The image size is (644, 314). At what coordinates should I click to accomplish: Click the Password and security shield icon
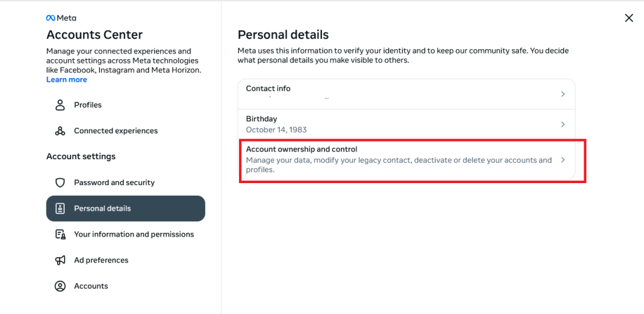pyautogui.click(x=60, y=182)
